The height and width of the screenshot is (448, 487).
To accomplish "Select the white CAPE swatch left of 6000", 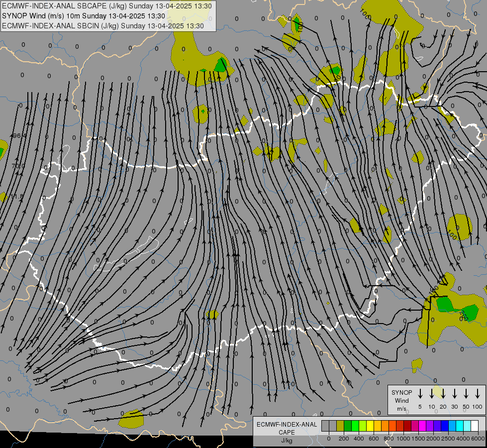I will [x=474, y=426].
